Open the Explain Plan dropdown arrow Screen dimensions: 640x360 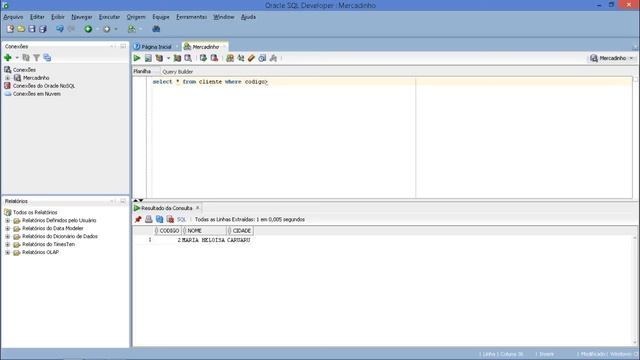point(168,58)
